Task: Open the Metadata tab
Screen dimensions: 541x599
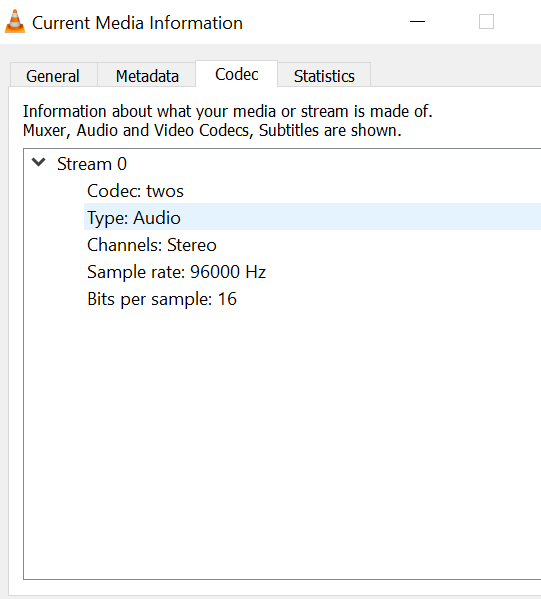Action: (x=147, y=76)
